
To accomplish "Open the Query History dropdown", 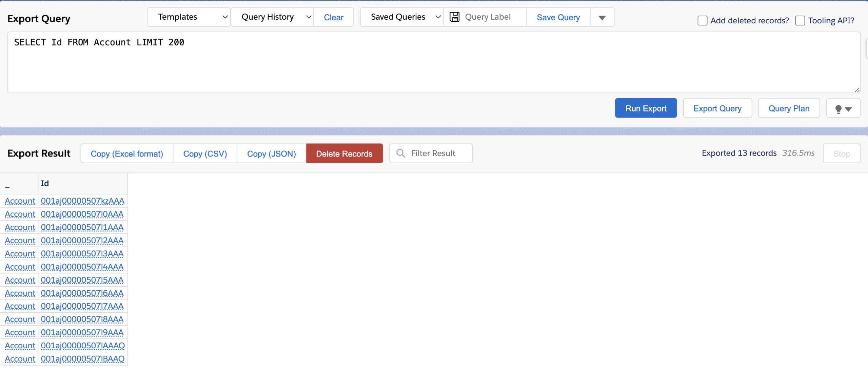I will click(272, 17).
